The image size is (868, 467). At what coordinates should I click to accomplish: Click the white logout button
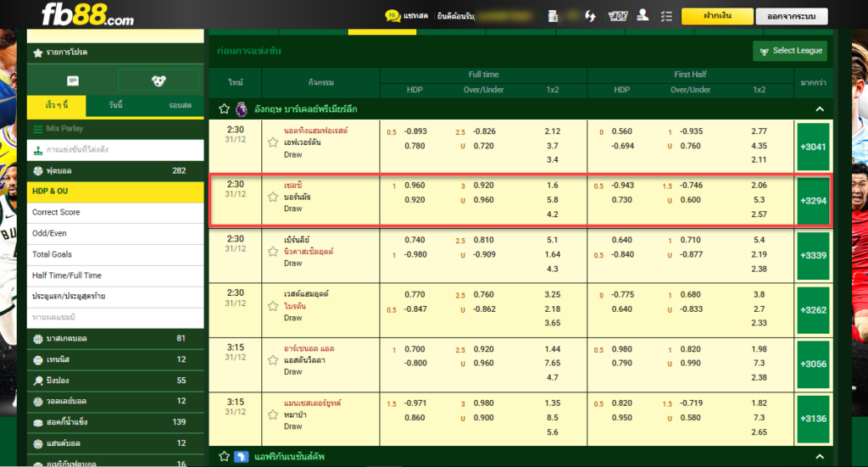click(792, 16)
